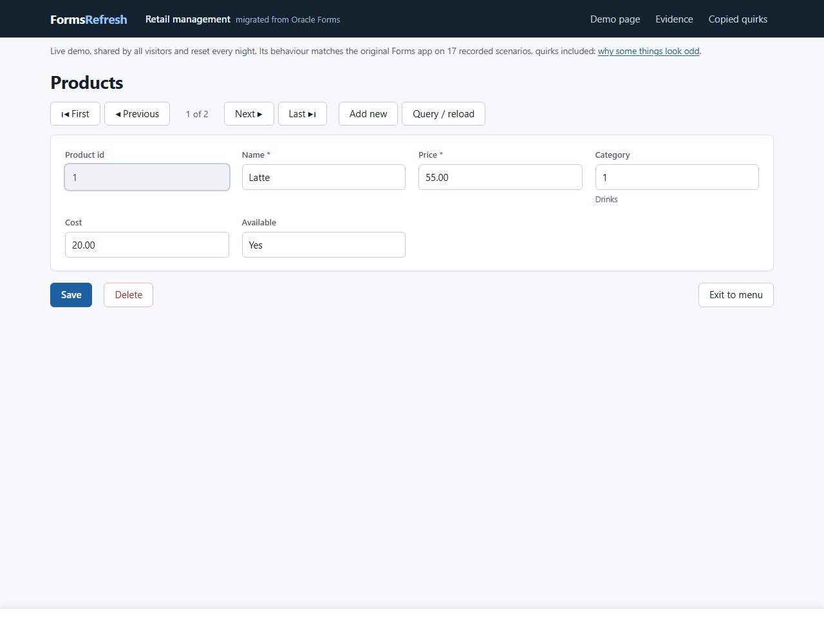Image resolution: width=824 pixels, height=644 pixels.
Task: Click 'migrated from Oracle Forms' subtitle
Action: [288, 20]
